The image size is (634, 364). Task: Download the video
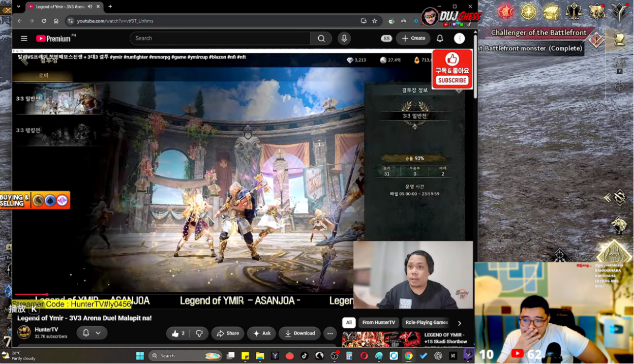pos(299,333)
